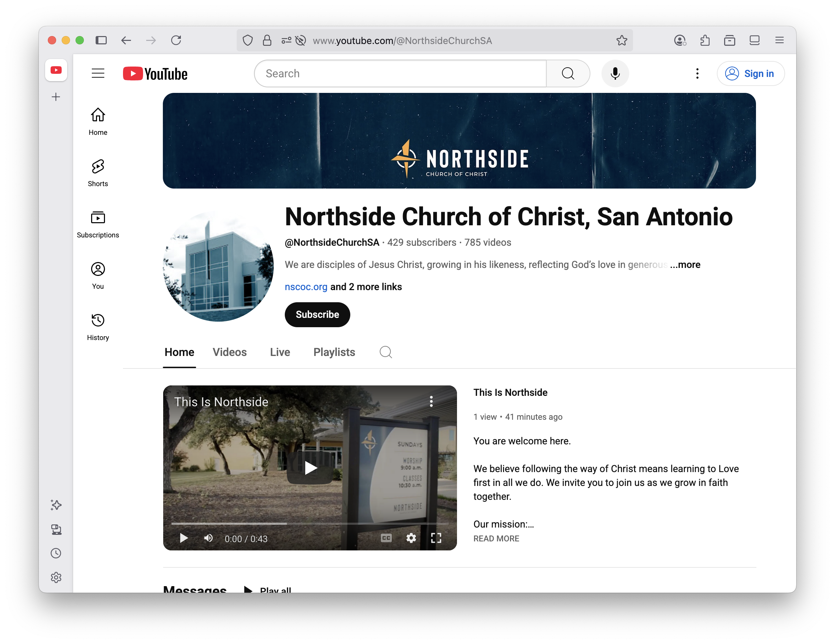Mute the video volume
This screenshot has height=644, width=835.
point(208,538)
